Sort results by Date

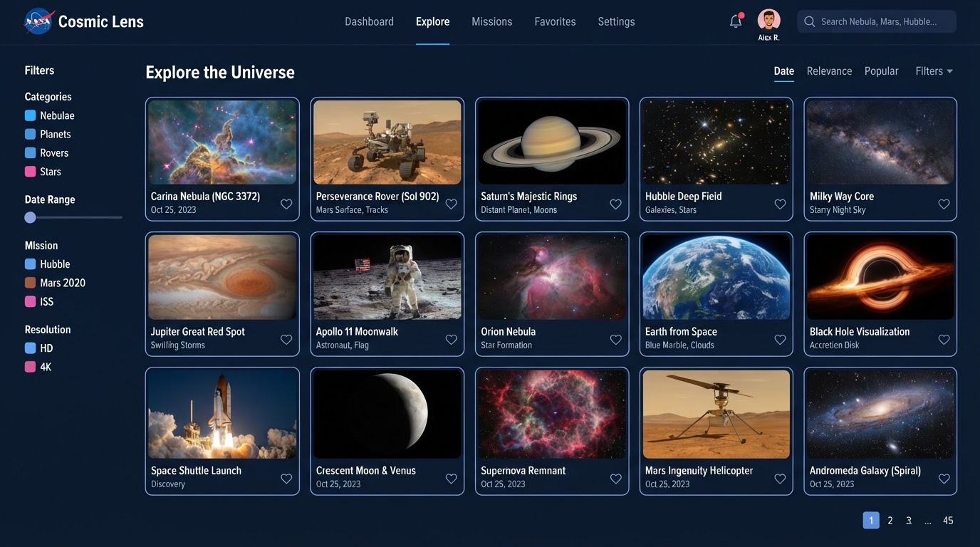[x=783, y=71]
